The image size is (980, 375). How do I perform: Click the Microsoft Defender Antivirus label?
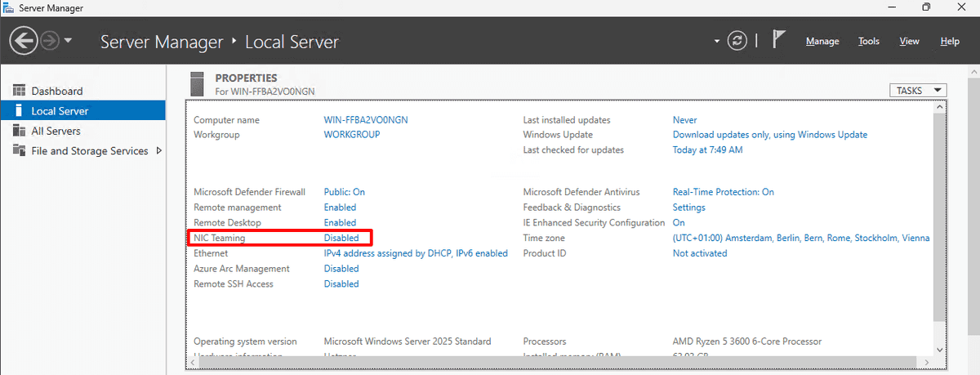coord(581,192)
